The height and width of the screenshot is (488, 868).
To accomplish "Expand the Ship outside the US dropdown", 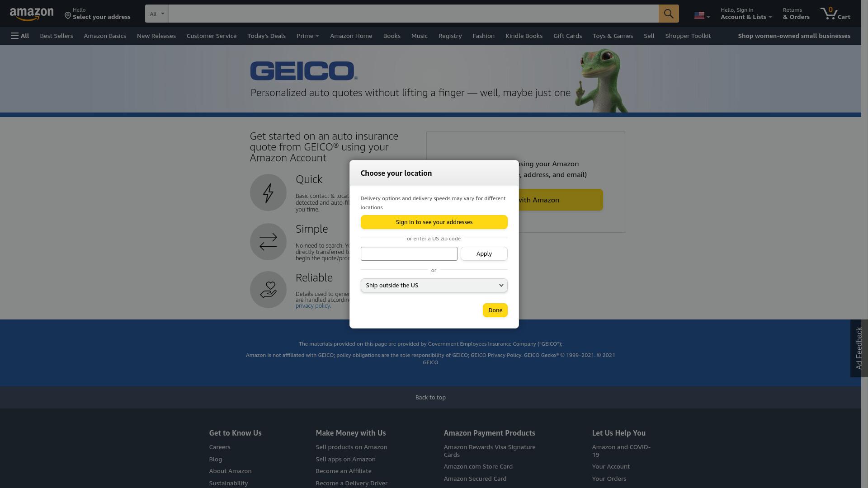I will [434, 285].
